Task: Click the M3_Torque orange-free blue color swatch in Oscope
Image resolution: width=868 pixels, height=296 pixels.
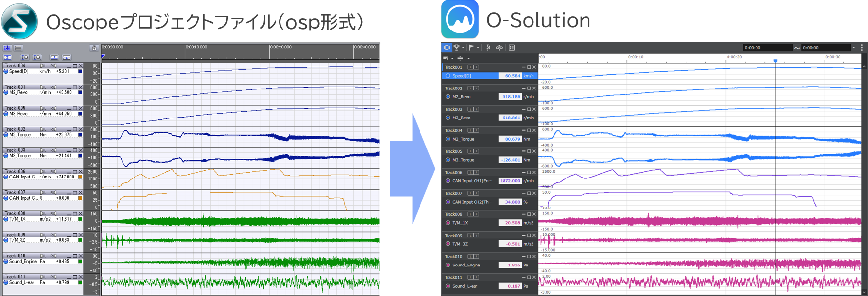Action: (x=80, y=156)
